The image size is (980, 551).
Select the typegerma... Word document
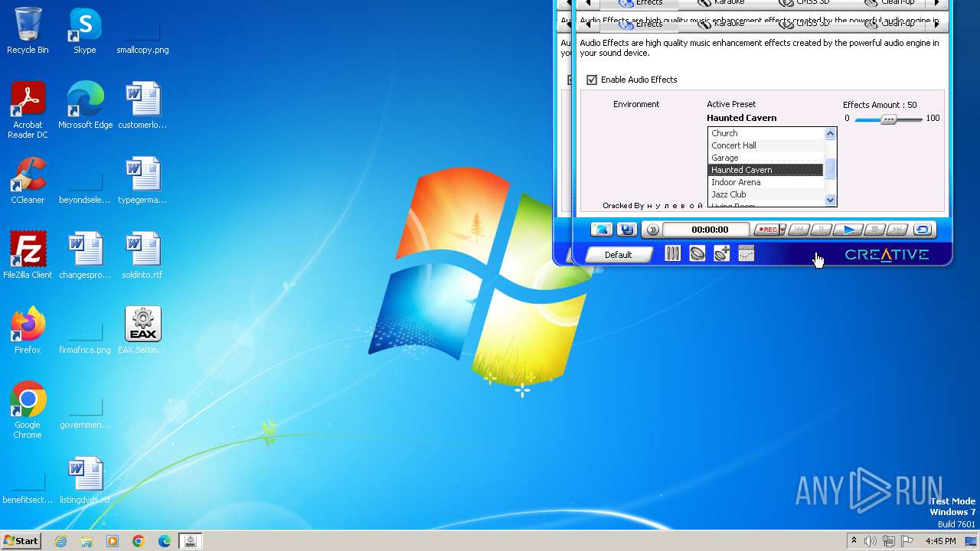click(x=142, y=181)
